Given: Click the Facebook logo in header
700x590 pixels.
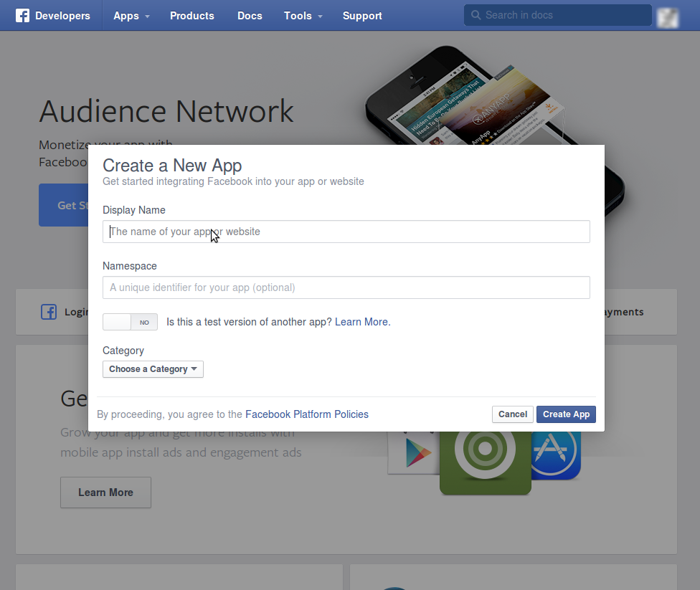Looking at the screenshot, I should point(22,16).
